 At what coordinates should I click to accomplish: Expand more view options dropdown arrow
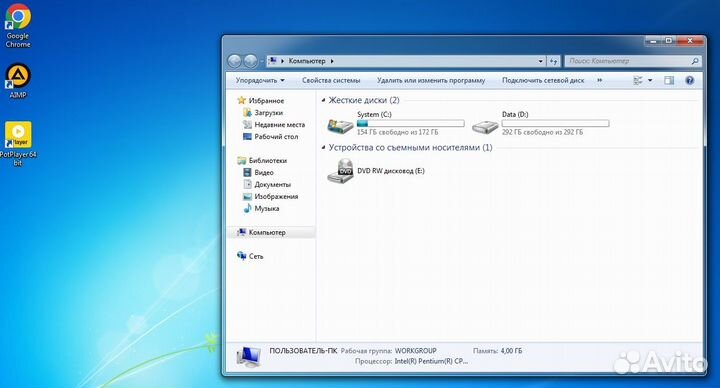[650, 80]
